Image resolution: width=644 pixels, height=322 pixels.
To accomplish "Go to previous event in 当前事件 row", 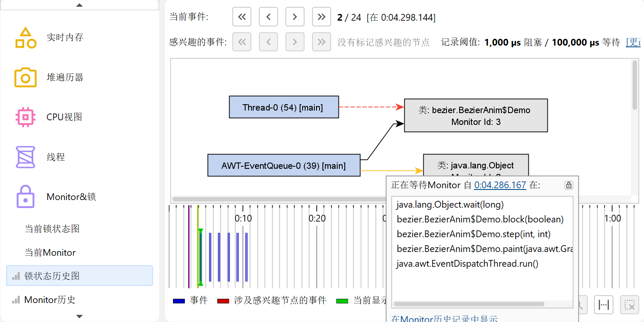I will point(268,17).
